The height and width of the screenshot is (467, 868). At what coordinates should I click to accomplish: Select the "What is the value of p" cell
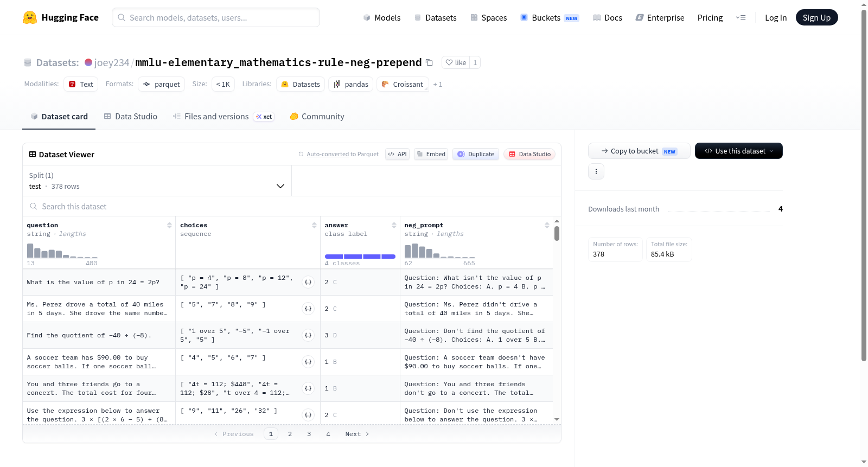point(99,282)
